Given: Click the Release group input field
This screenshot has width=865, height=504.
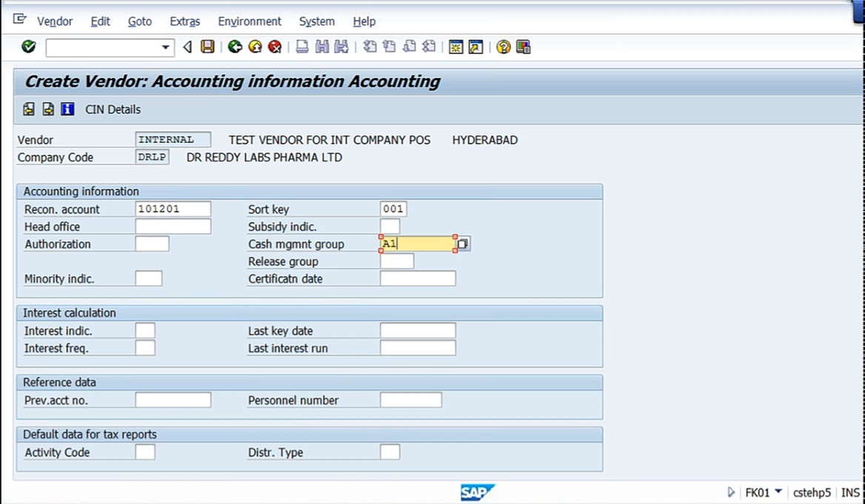Looking at the screenshot, I should click(x=397, y=261).
